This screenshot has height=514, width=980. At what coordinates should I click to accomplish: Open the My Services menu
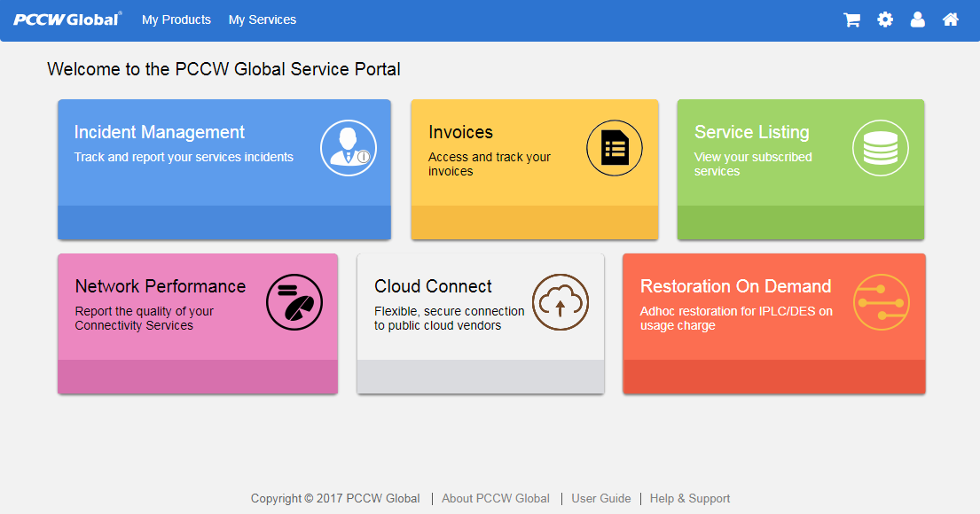[x=263, y=20]
